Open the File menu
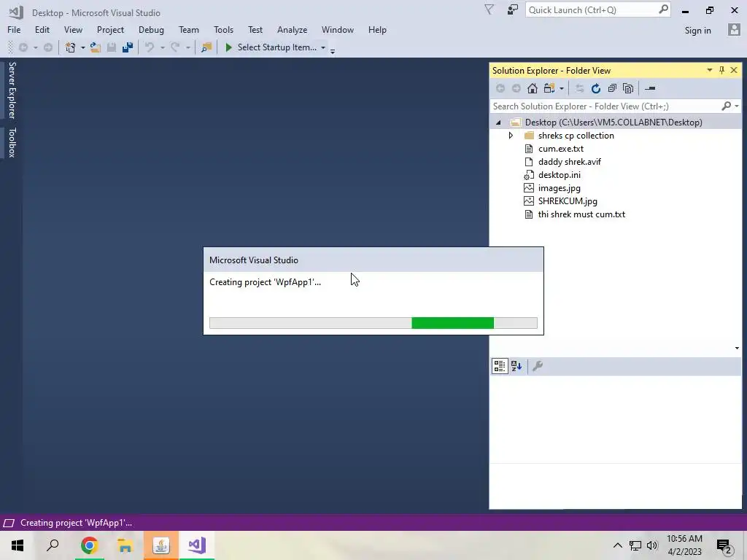 14,29
